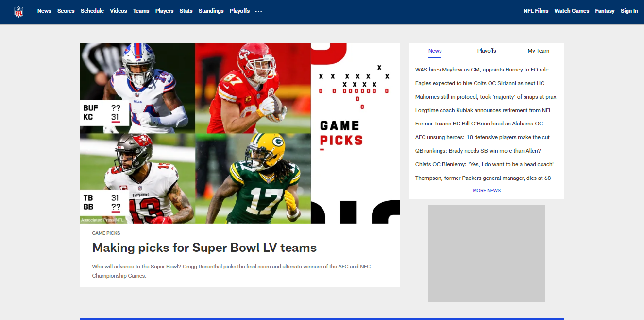Click the MORE NEWS link

tap(487, 191)
